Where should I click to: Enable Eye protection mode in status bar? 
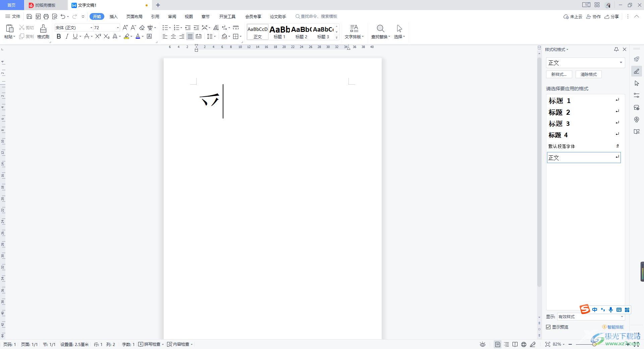click(483, 344)
